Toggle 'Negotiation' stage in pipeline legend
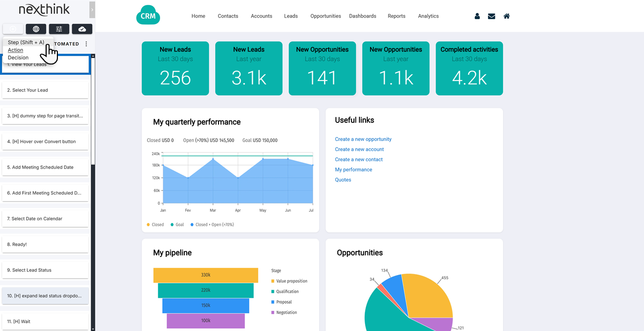This screenshot has width=644, height=331. 284,312
